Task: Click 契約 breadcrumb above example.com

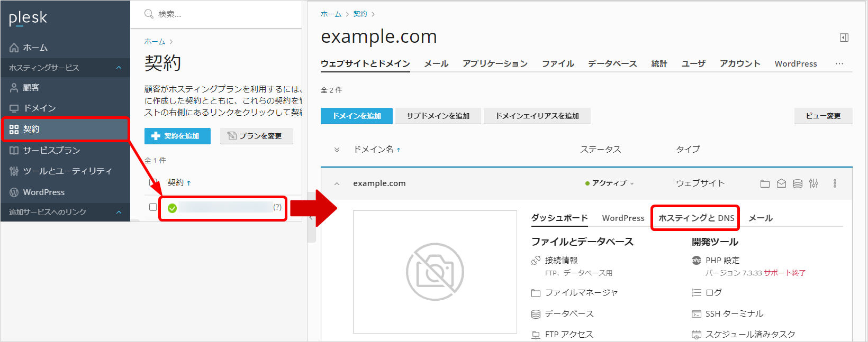Action: coord(360,14)
